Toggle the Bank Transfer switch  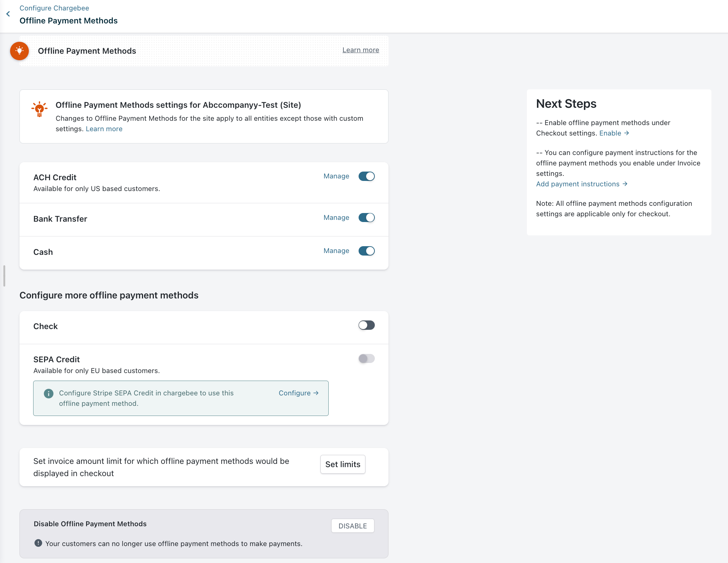pos(367,218)
